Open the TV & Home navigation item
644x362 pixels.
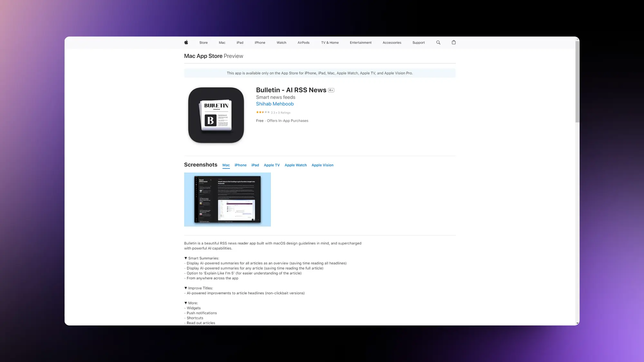pyautogui.click(x=330, y=42)
